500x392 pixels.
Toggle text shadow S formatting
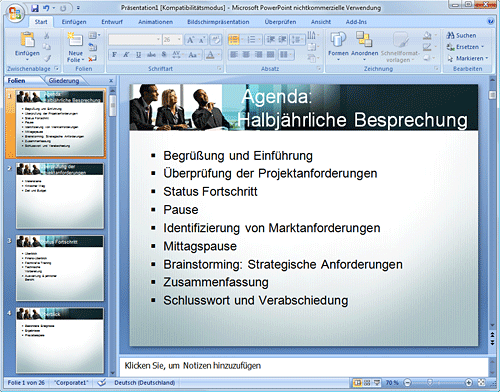(x=164, y=55)
